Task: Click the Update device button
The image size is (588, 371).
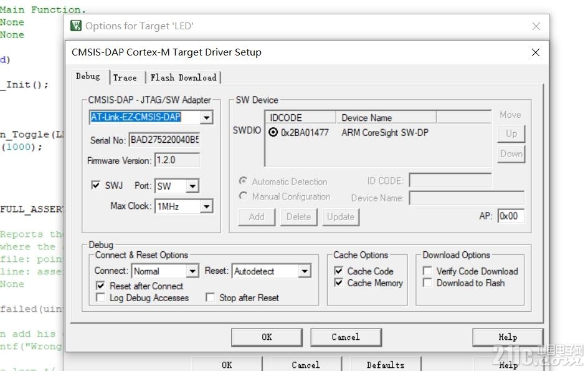Action: pos(341,217)
